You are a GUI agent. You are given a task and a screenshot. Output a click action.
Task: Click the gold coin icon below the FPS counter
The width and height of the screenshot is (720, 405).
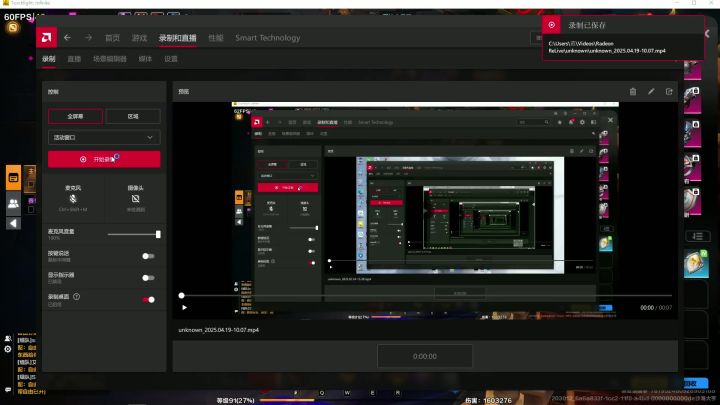12,28
